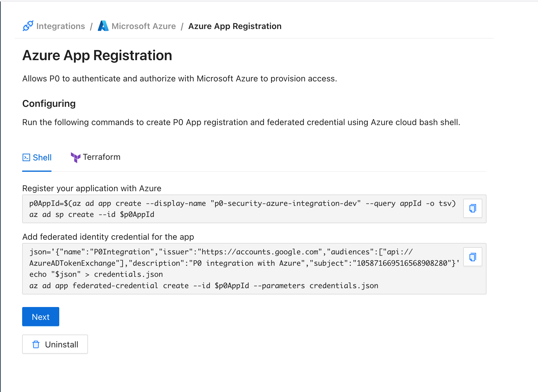Screen dimensions: 538x392
Task: Switch to the Shell tab label
Action: pos(42,157)
